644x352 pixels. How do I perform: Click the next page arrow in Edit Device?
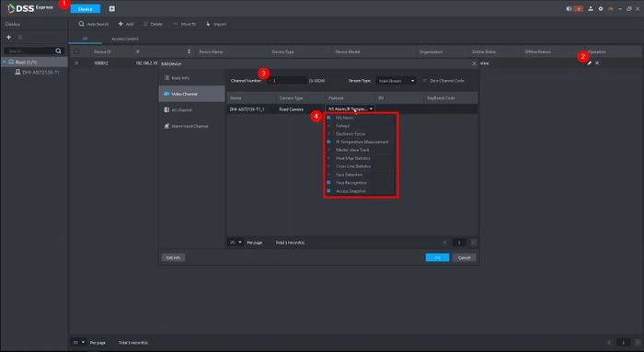(474, 243)
